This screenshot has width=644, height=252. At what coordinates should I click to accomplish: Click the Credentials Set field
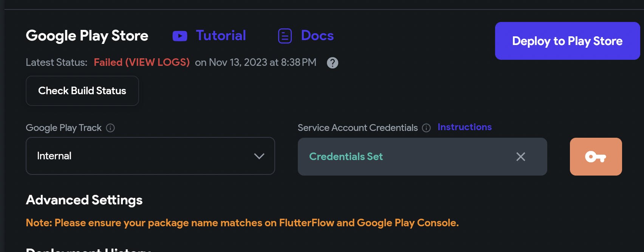(x=401, y=157)
